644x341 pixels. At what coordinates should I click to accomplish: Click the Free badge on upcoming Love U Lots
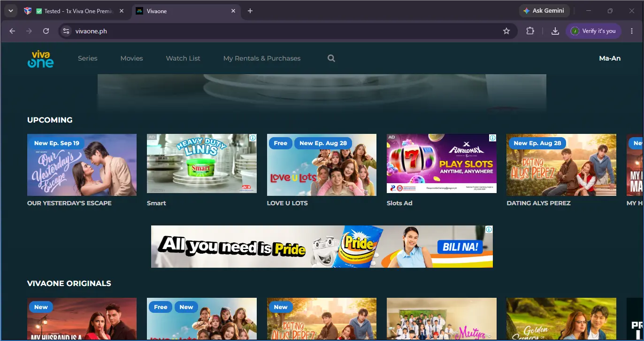280,143
